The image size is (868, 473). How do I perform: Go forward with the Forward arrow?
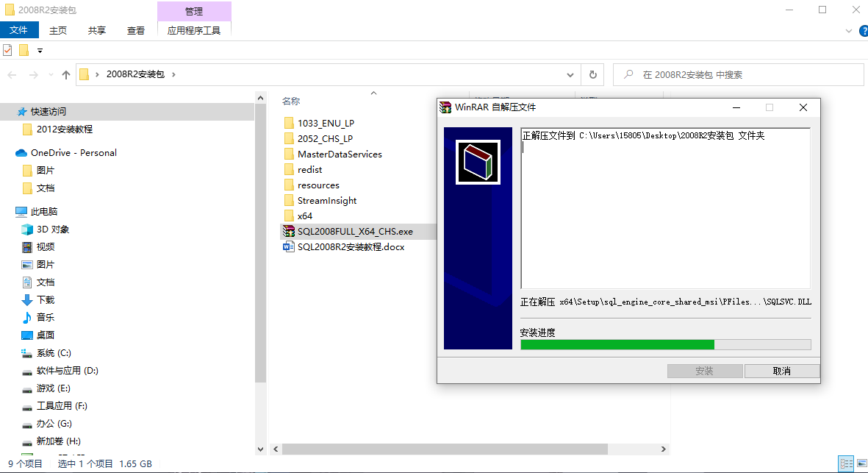coord(33,75)
